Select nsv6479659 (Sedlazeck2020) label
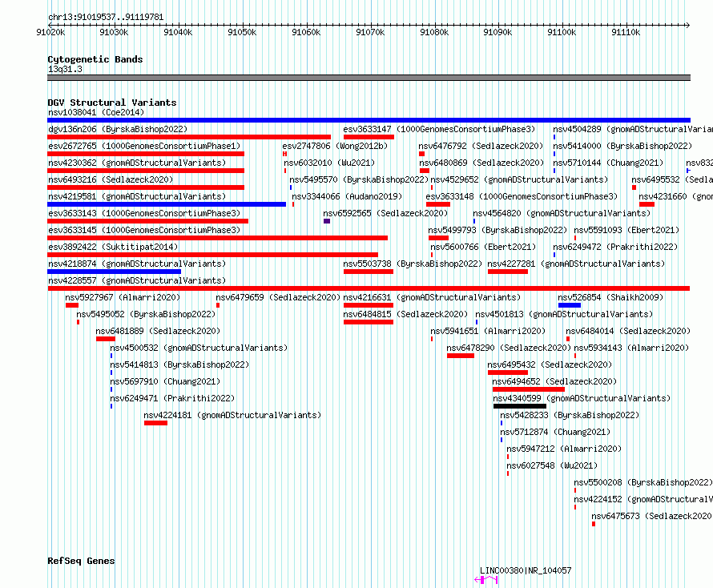This screenshot has width=713, height=588. click(278, 297)
